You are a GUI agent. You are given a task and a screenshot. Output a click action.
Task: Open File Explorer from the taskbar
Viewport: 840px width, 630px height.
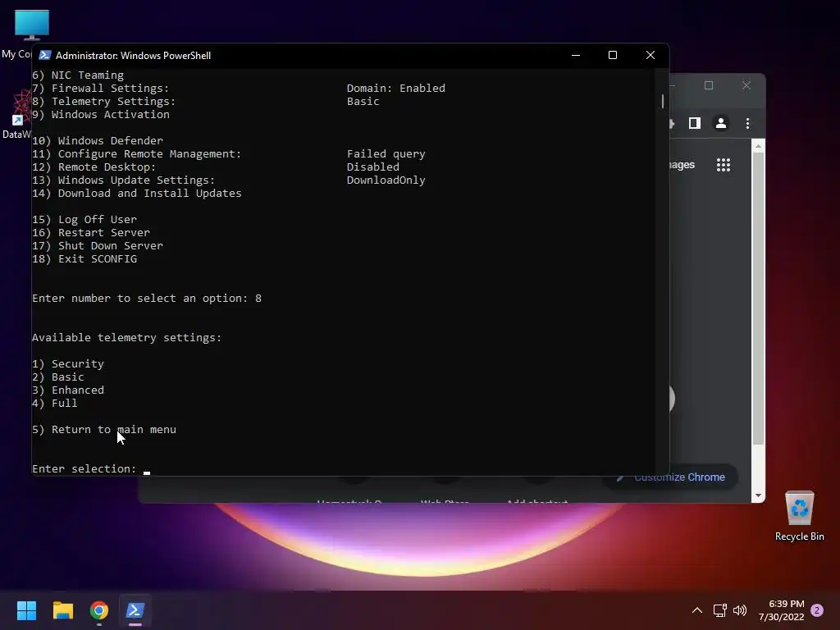pyautogui.click(x=62, y=610)
